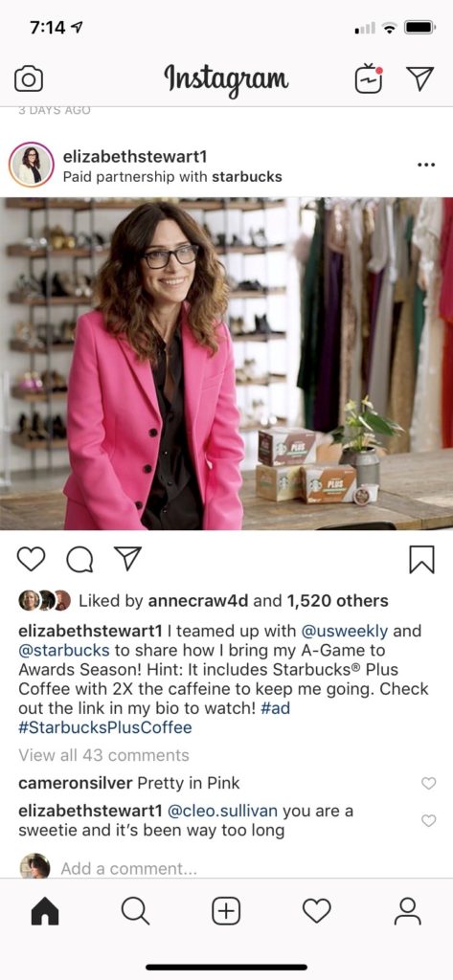The height and width of the screenshot is (980, 453).
Task: Open the camera icon in header
Action: pyautogui.click(x=28, y=78)
